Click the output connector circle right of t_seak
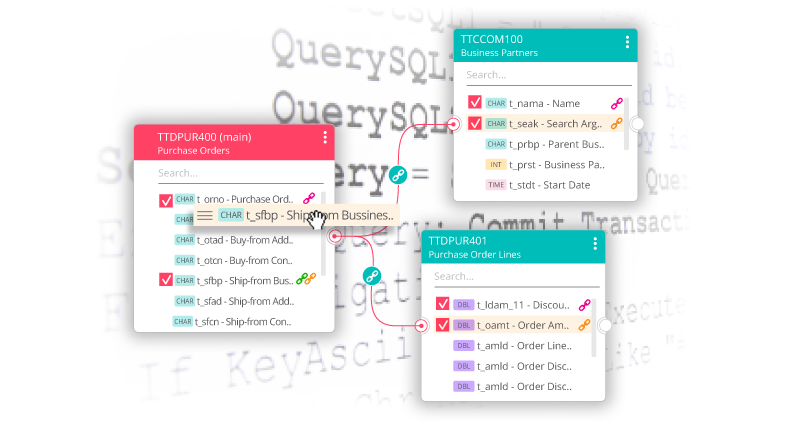Viewport: 799px width, 421px height. (x=637, y=124)
